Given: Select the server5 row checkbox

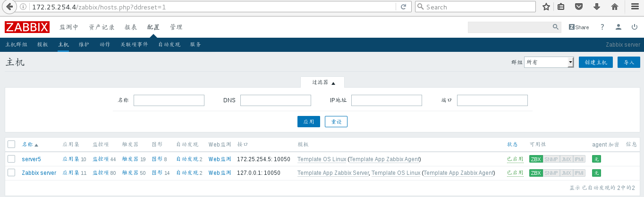Looking at the screenshot, I should (12, 159).
